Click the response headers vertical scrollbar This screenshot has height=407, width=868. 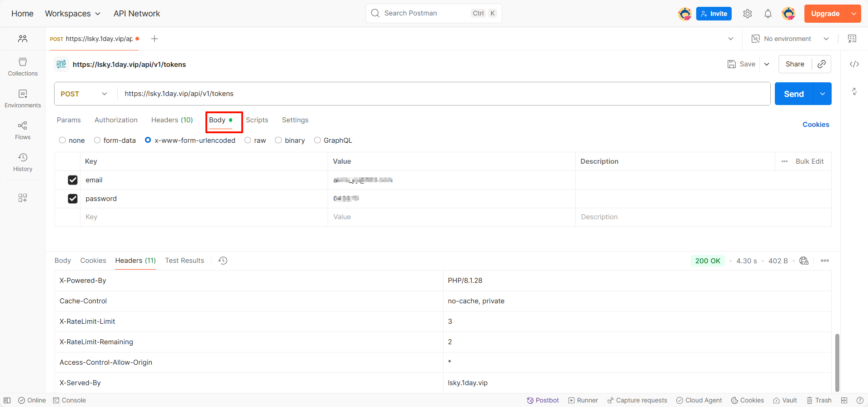[x=837, y=362]
